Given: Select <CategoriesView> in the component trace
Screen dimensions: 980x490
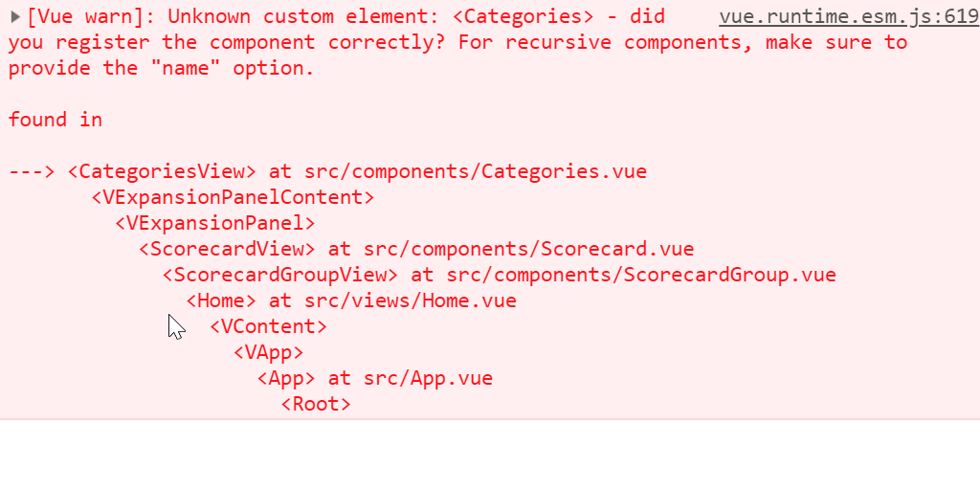Looking at the screenshot, I should click(162, 172).
